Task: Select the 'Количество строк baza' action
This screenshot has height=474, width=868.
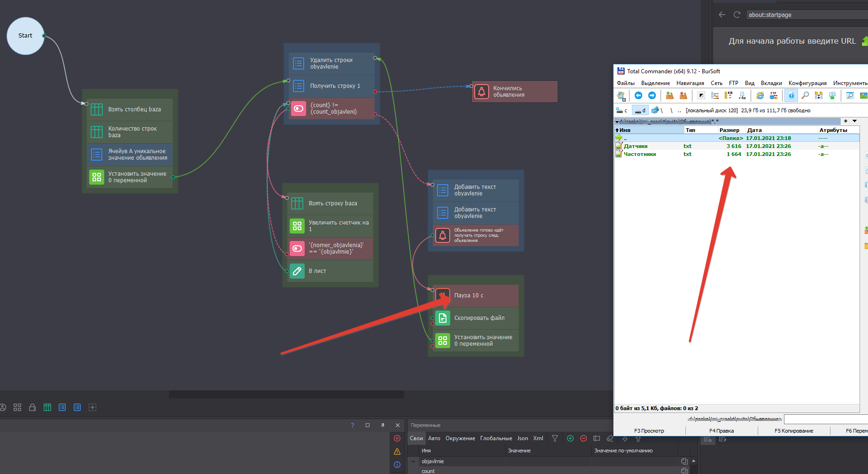Action: (130, 132)
